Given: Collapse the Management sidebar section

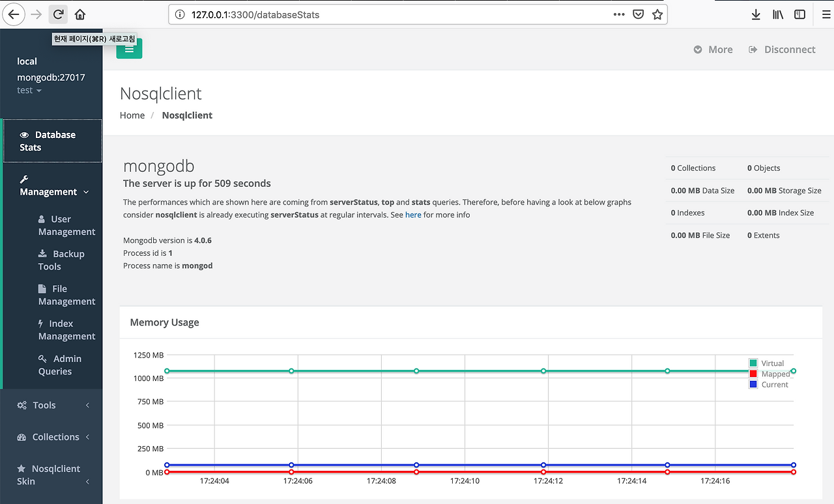Looking at the screenshot, I should point(54,186).
